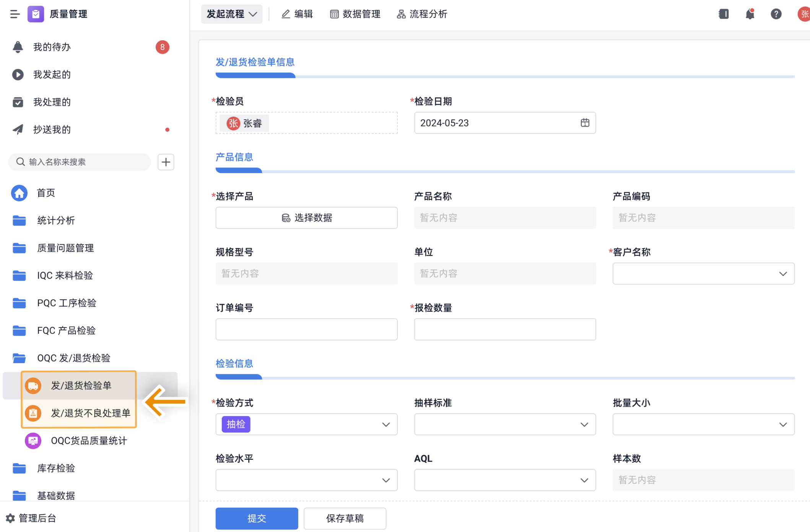The height and width of the screenshot is (532, 810).
Task: Open 发/退货不良处理单 from the sidebar
Action: [90, 413]
